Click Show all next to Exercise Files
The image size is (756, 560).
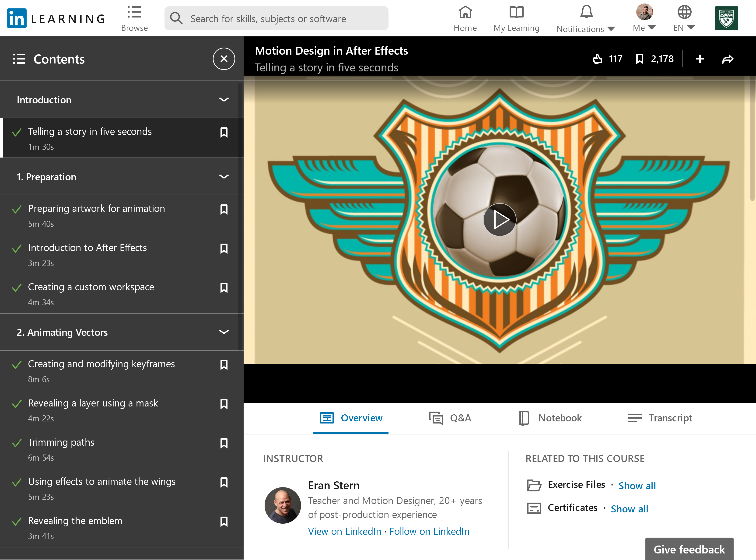[637, 485]
